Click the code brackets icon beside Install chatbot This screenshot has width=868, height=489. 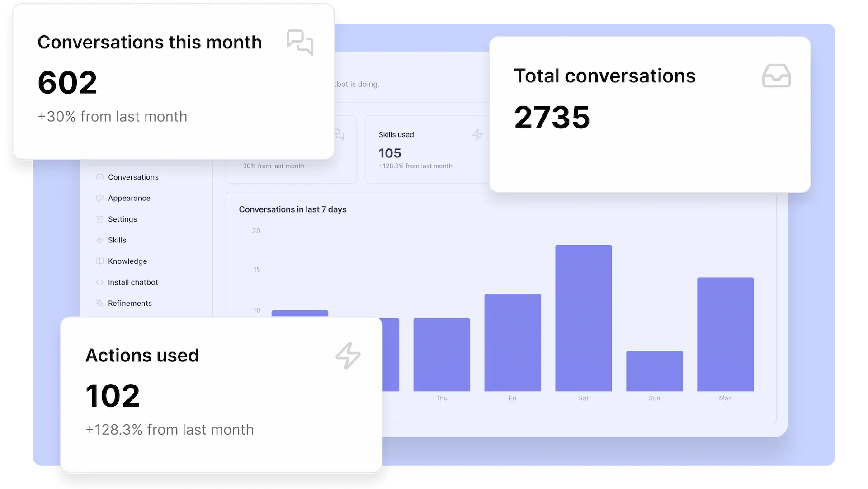99,282
